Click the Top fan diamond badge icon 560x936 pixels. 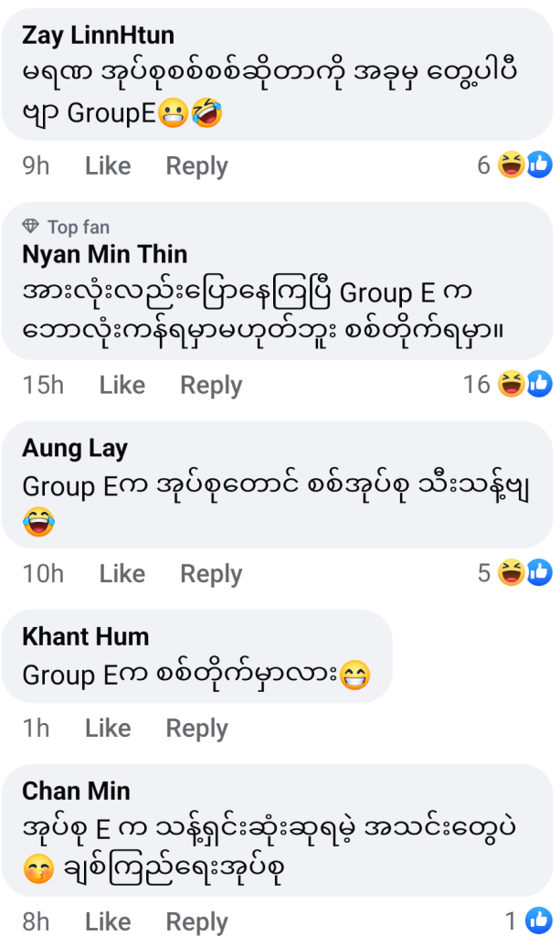pyautogui.click(x=31, y=227)
